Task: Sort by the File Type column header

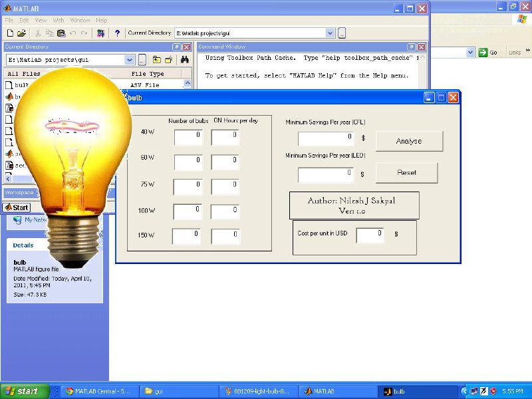Action: 148,74
